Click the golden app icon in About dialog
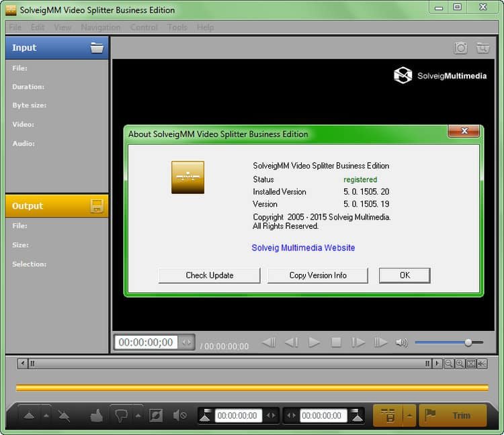Image resolution: width=504 pixels, height=435 pixels. (187, 177)
